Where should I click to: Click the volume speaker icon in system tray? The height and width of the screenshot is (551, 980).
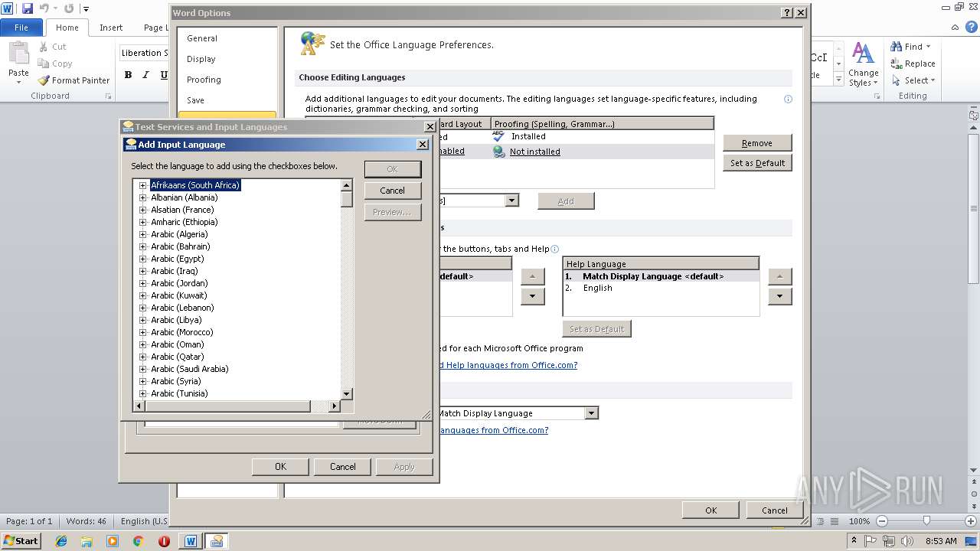coord(906,541)
